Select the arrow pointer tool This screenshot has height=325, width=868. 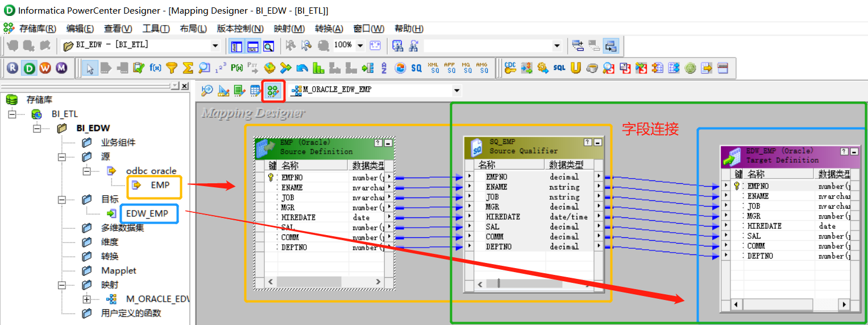[89, 68]
